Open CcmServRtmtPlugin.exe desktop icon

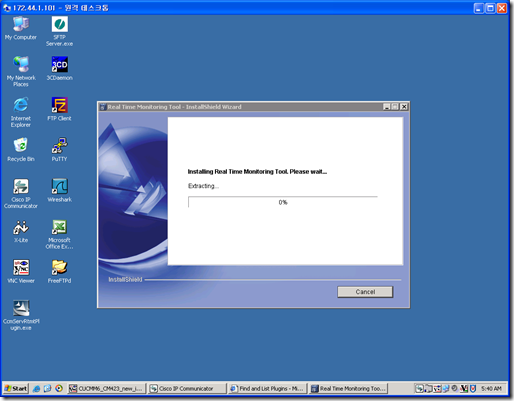click(x=21, y=315)
